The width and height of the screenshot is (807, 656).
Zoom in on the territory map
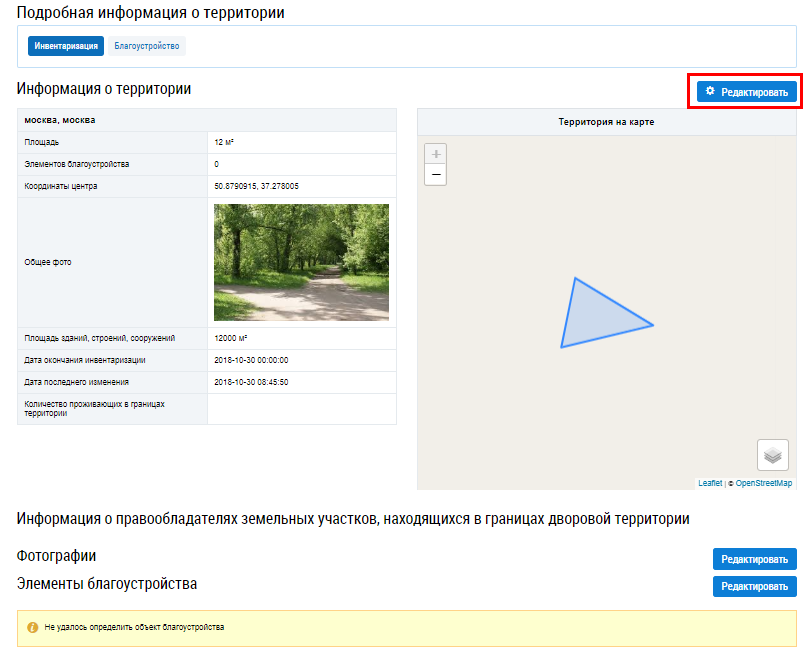[435, 154]
